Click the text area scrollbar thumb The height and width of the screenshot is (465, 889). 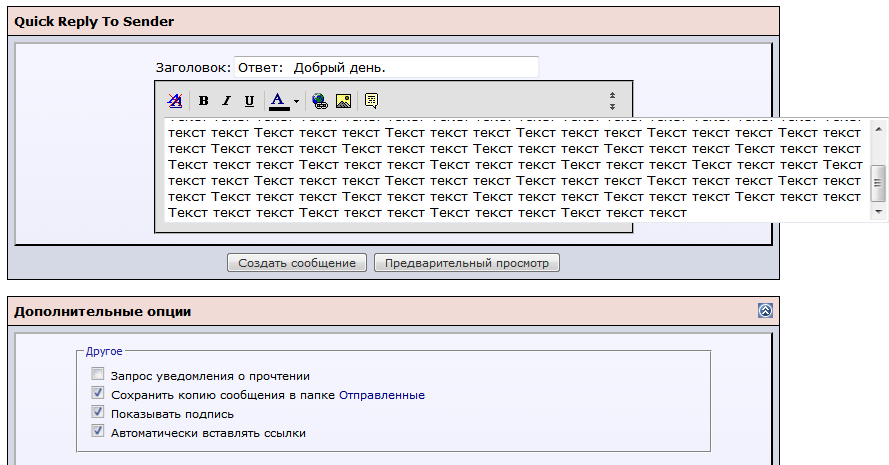878,183
